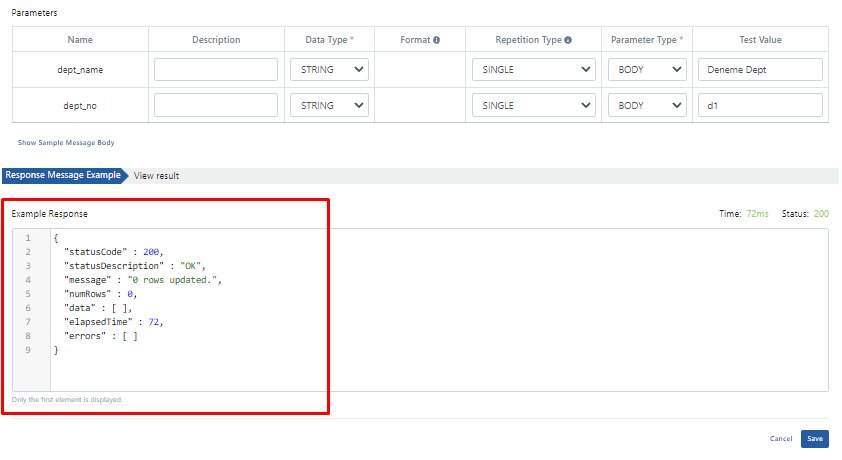The image size is (842, 460).
Task: Click Test Value field containing d1
Action: (760, 105)
